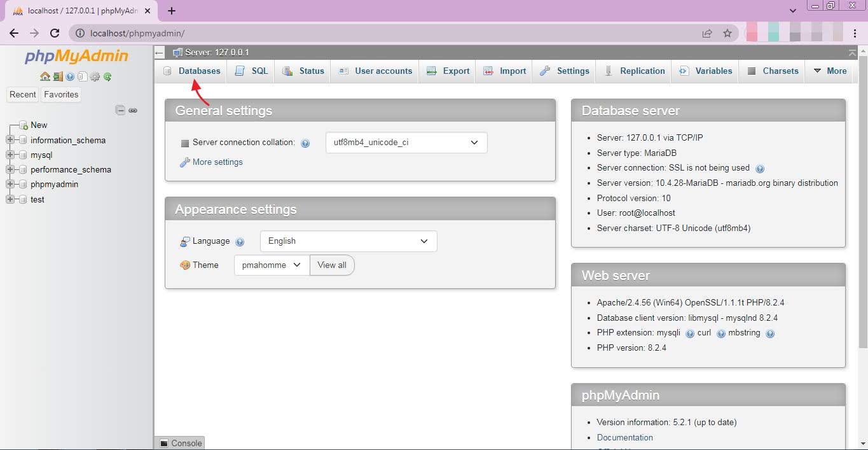Click collapse top menu icon at header right
Screen dimensions: 868x450
(x=852, y=52)
